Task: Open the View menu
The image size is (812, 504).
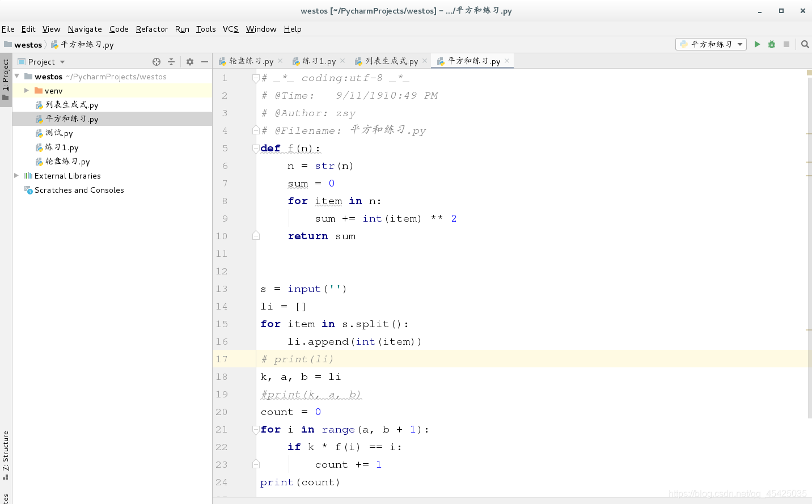Action: (x=51, y=29)
